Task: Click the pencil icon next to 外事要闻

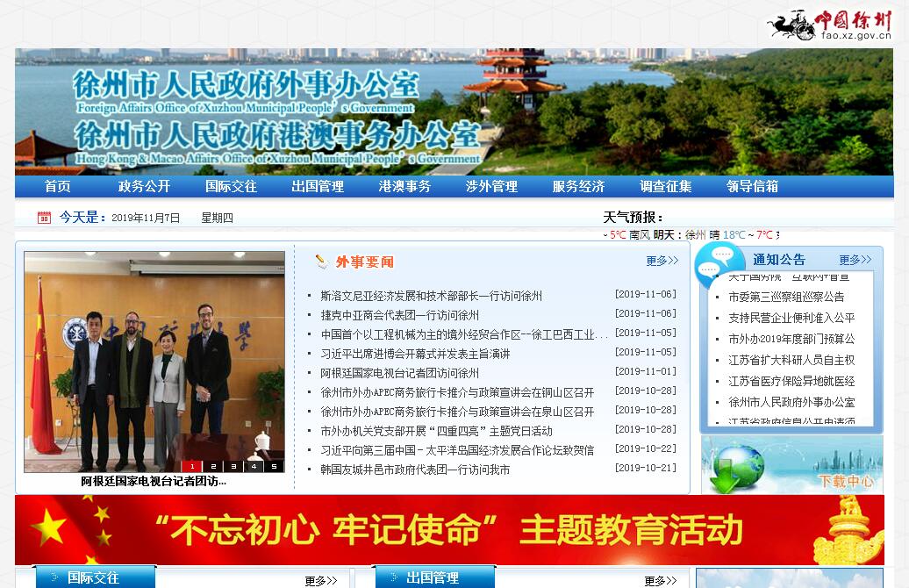Action: (x=322, y=262)
